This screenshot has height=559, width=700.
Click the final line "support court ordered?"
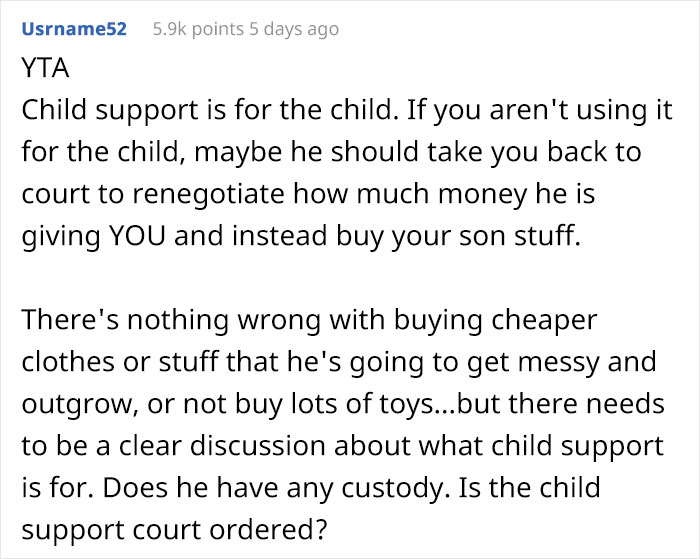pyautogui.click(x=175, y=530)
